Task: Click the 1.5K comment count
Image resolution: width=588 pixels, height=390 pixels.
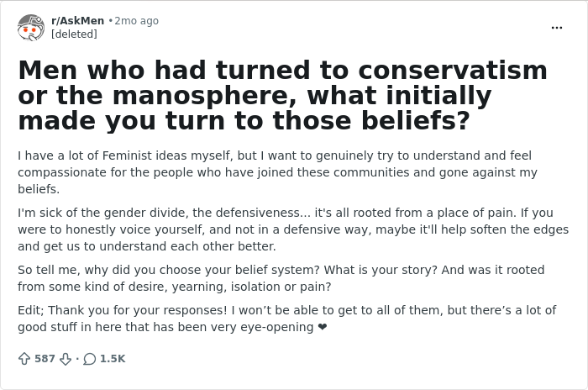Action: (x=113, y=359)
